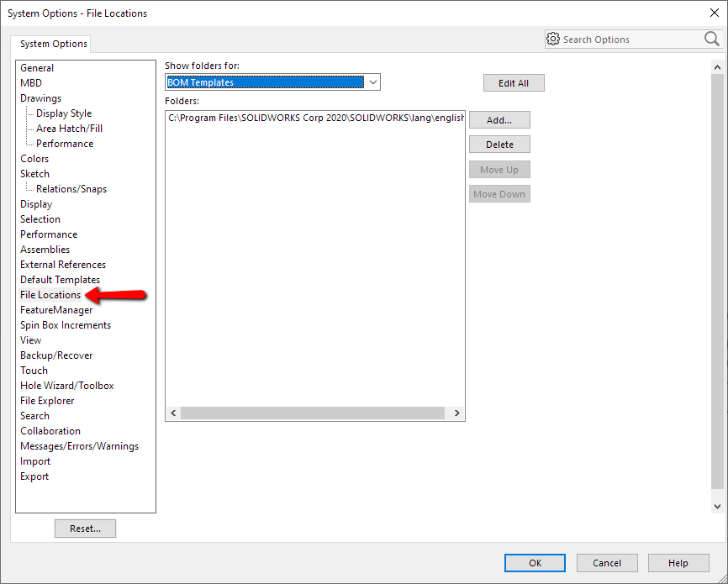Image resolution: width=728 pixels, height=584 pixels.
Task: Click the dialog's vertical scroll down arrow
Action: [717, 507]
